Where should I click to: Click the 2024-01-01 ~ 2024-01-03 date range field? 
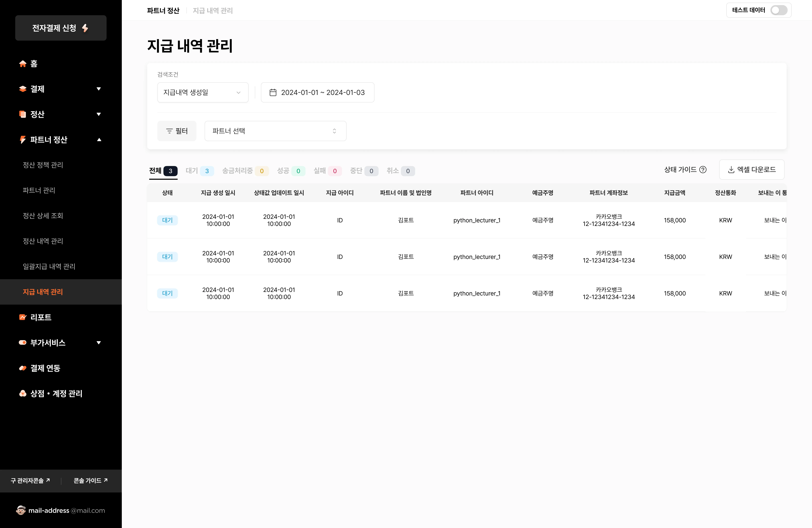323,92
